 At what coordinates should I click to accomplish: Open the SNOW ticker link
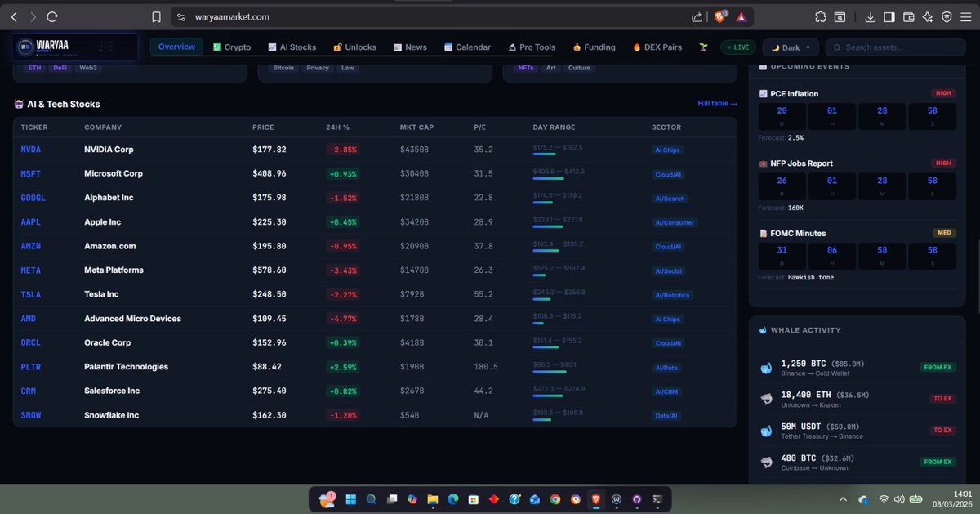click(31, 416)
